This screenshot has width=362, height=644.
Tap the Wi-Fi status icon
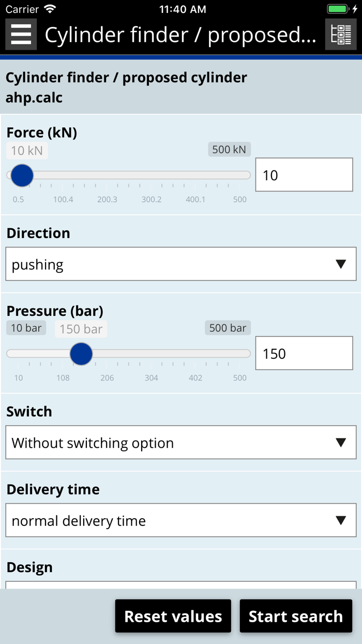50,8
